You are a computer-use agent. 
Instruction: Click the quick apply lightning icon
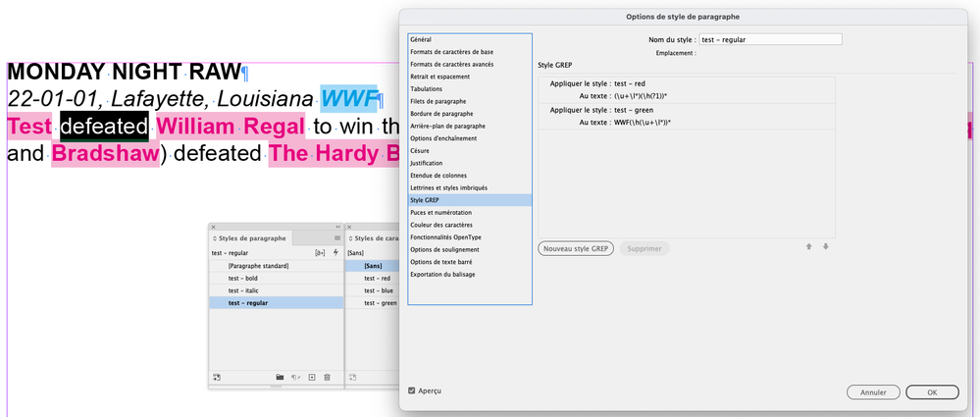[335, 252]
